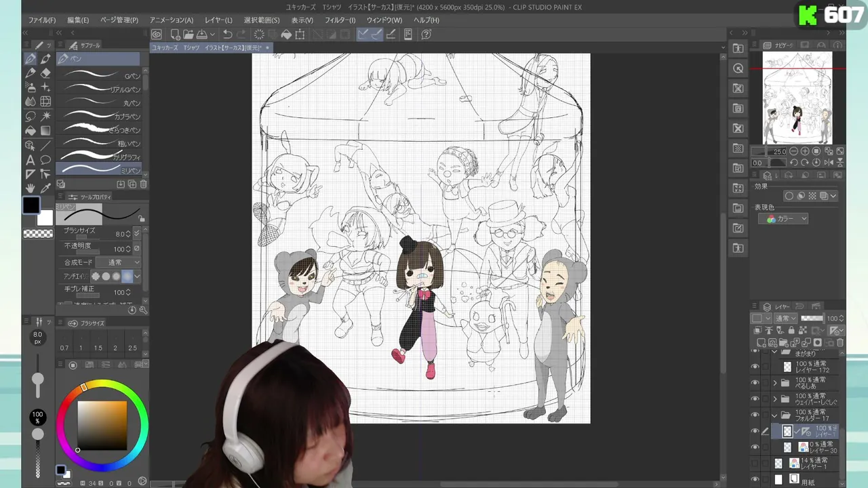
Task: Delete the sub tool with trash icon
Action: (x=143, y=184)
